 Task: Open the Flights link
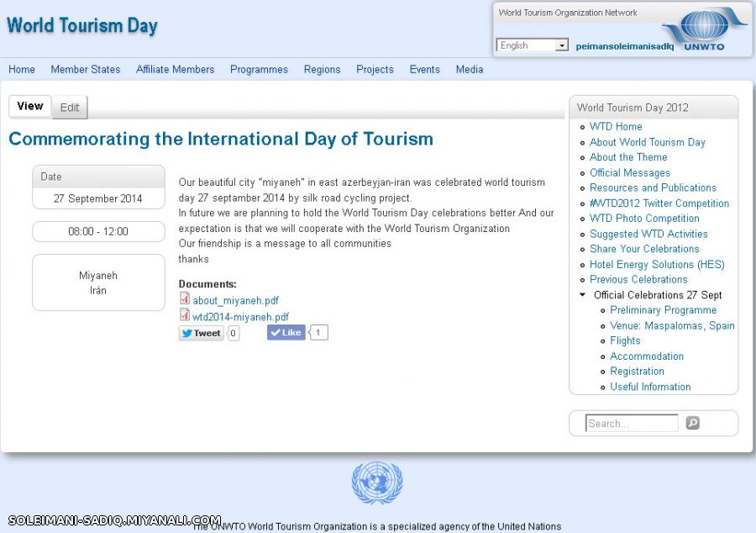(625, 340)
